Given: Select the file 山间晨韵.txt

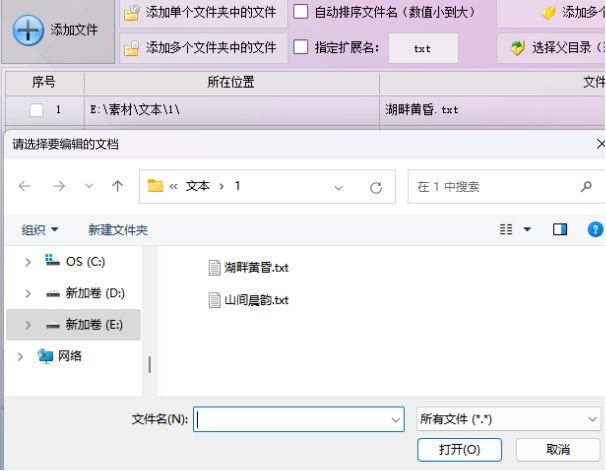Looking at the screenshot, I should (255, 299).
